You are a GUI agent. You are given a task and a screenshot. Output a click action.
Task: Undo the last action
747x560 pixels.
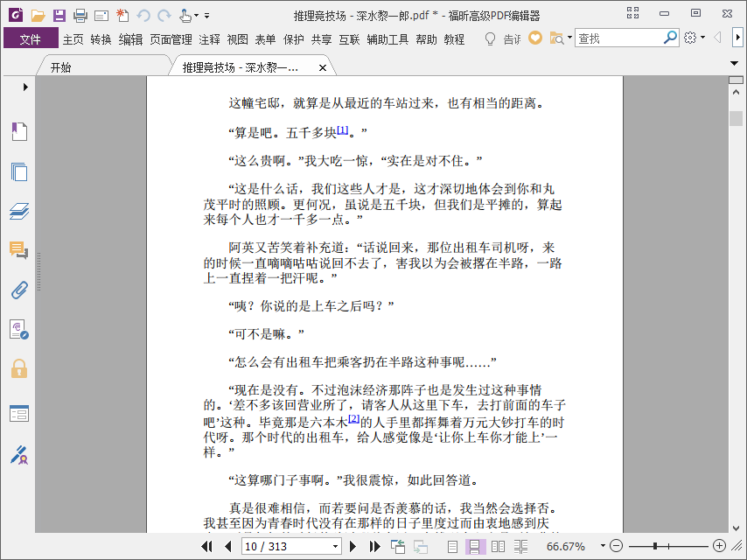tap(143, 16)
